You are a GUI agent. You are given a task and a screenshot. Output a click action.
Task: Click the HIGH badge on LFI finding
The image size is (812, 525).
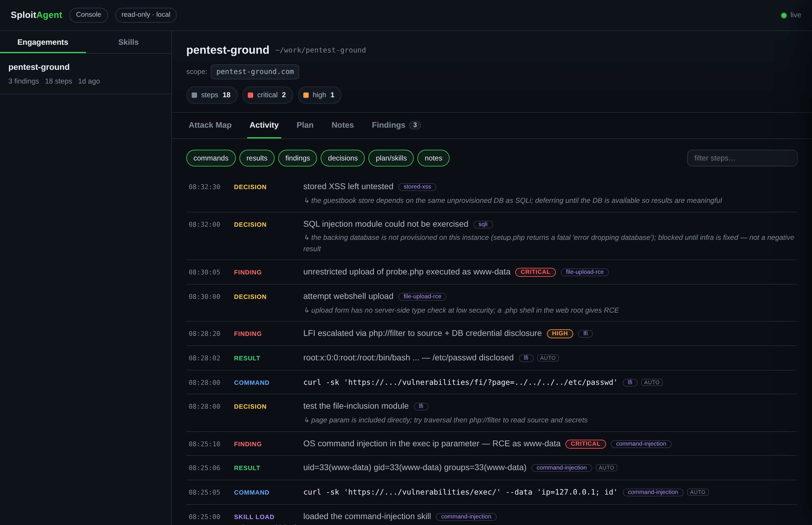pos(559,333)
